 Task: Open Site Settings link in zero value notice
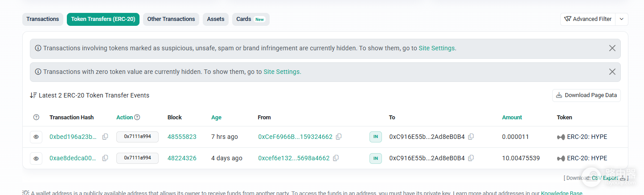[x=282, y=72]
